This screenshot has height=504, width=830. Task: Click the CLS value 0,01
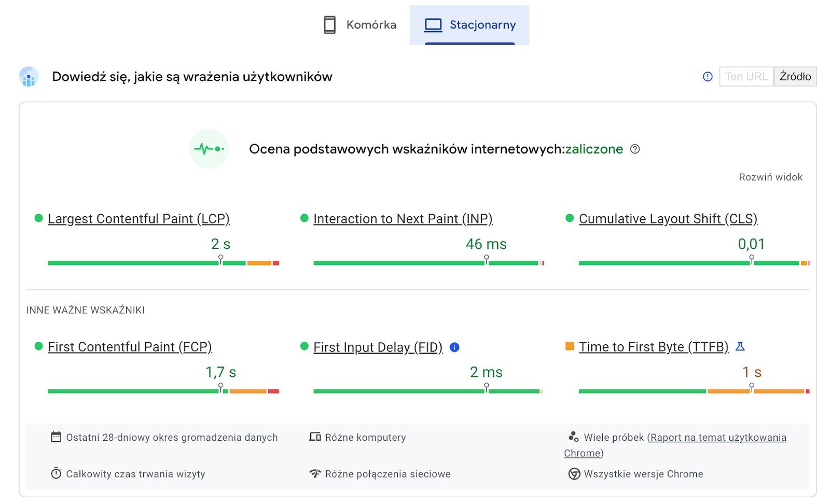[x=751, y=244]
